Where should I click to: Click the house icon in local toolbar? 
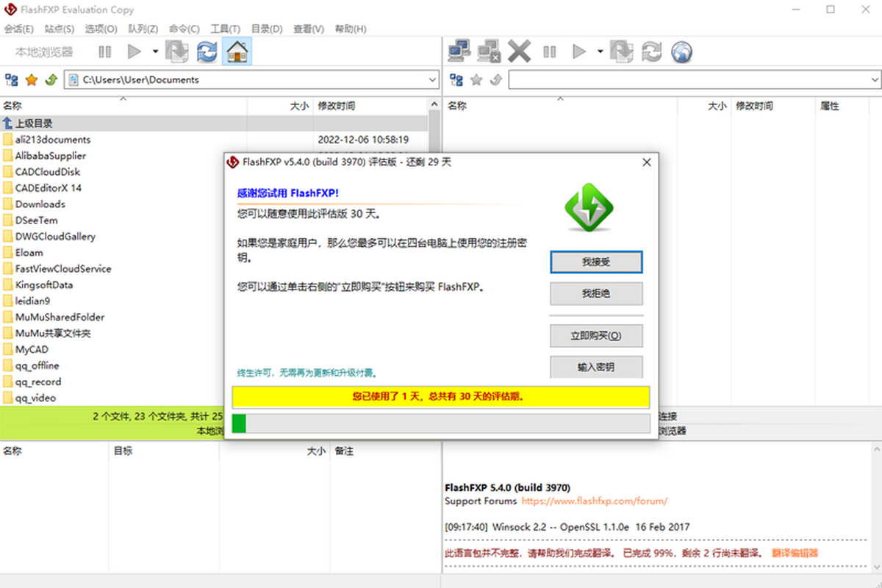237,51
